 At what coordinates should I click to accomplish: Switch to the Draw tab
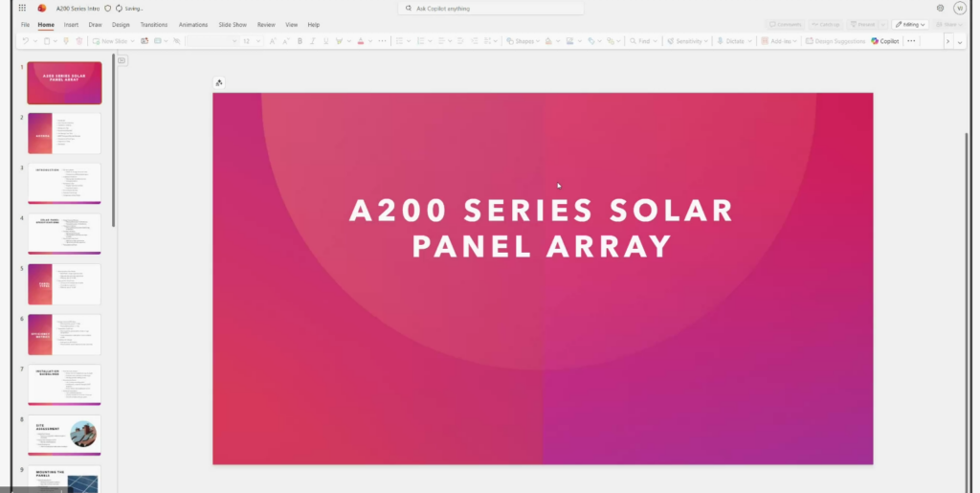click(95, 24)
